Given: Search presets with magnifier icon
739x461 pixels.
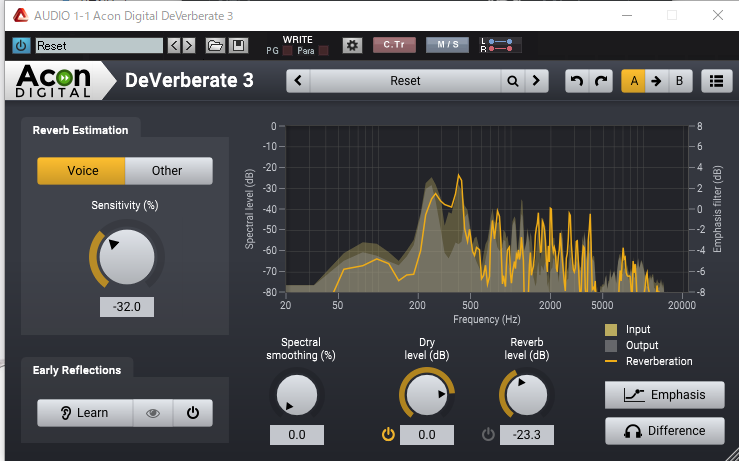Looking at the screenshot, I should (513, 81).
